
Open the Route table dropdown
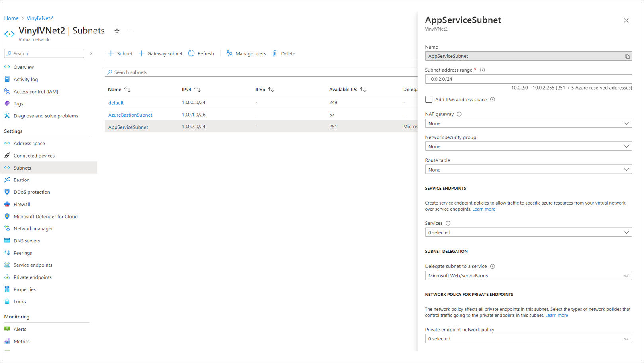click(528, 170)
